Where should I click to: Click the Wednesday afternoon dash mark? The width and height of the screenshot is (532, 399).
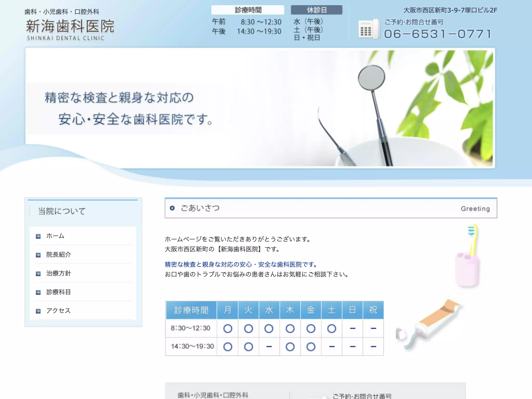point(269,347)
